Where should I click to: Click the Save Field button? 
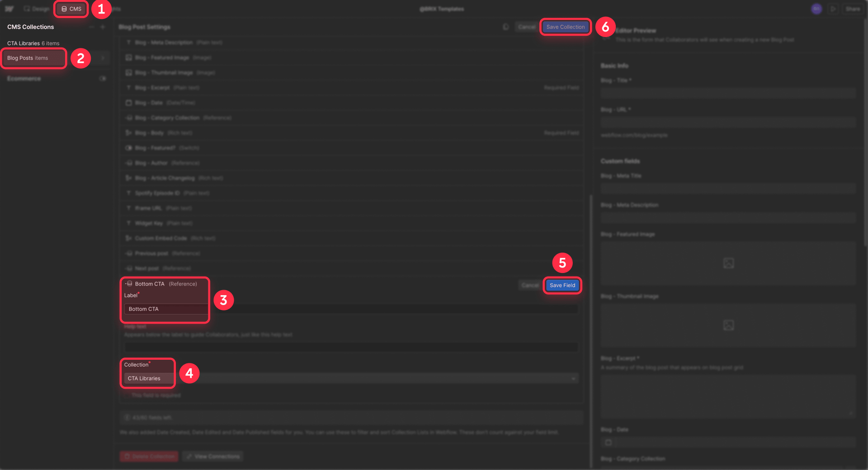pos(562,285)
